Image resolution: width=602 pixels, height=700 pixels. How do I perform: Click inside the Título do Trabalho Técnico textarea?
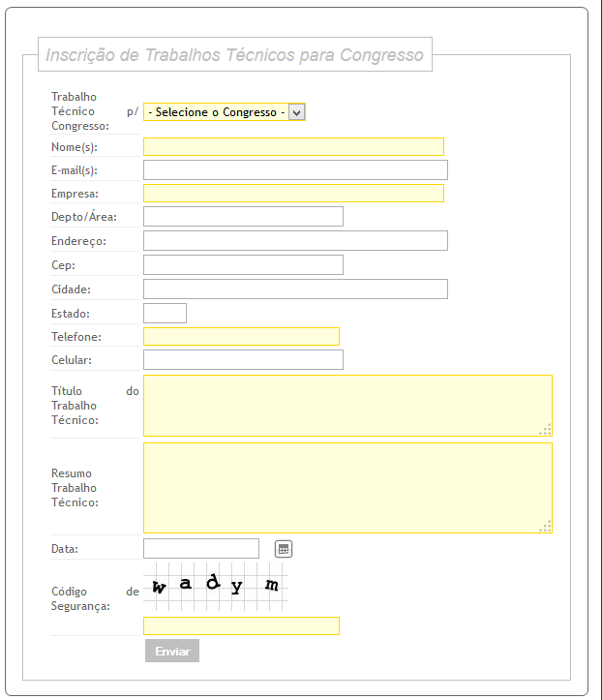click(x=347, y=406)
